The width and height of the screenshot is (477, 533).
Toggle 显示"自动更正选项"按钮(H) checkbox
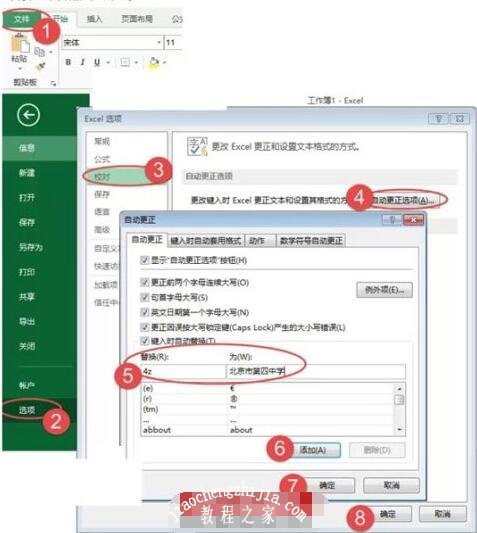pyautogui.click(x=144, y=260)
